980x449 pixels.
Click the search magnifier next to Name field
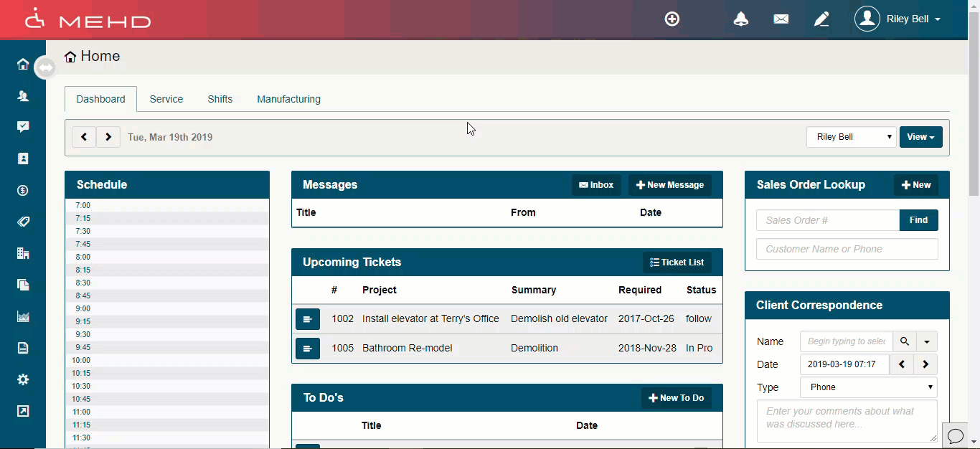[905, 342]
